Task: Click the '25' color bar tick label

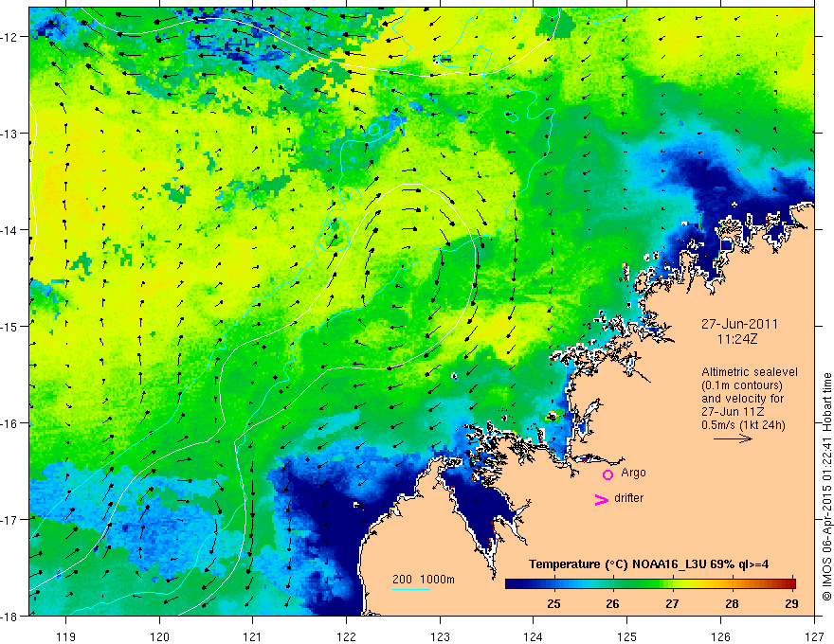Action: pos(553,603)
